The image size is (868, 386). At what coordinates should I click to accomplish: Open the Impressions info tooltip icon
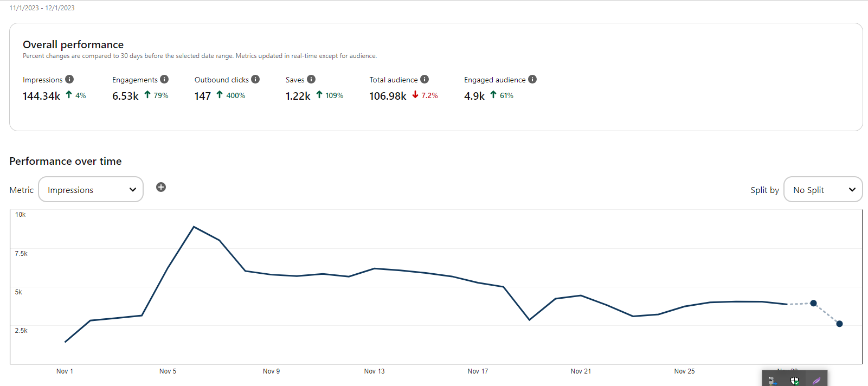[x=69, y=79]
